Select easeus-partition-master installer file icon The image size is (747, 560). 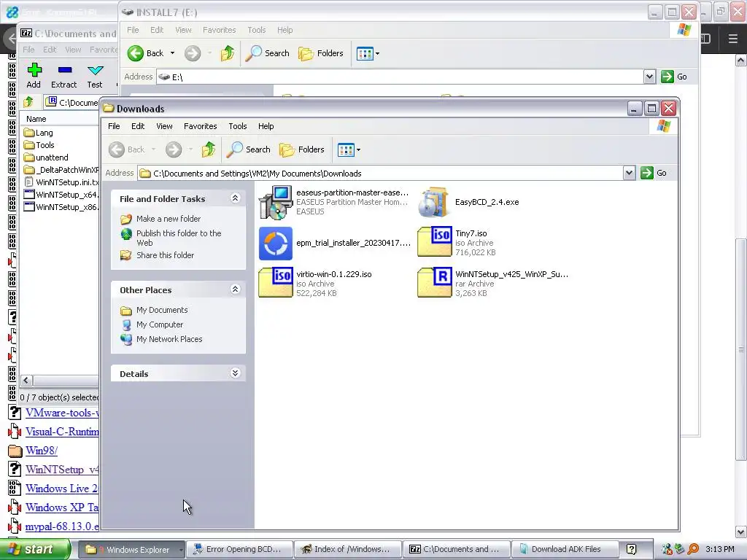275,203
